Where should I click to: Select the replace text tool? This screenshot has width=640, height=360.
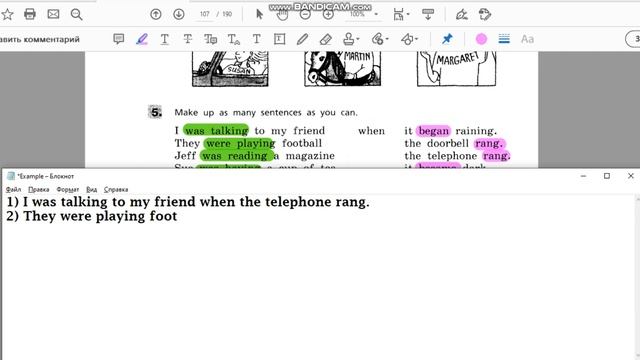click(x=211, y=39)
